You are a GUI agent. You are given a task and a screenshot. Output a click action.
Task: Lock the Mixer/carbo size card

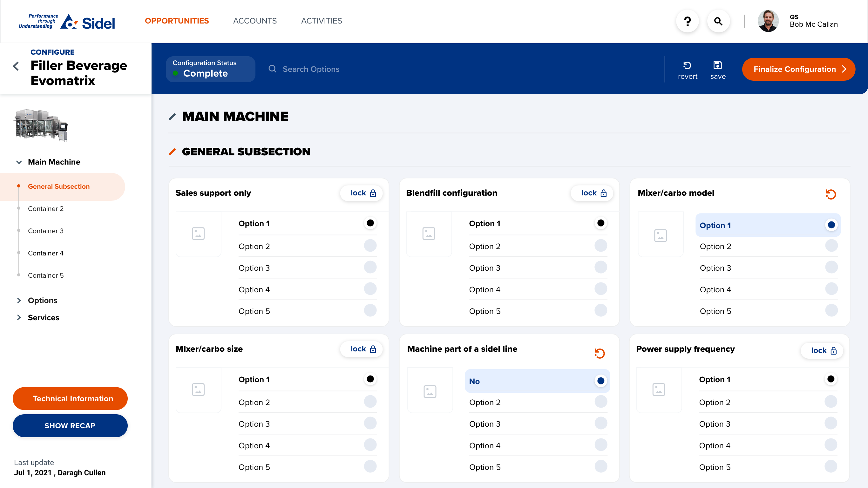click(x=362, y=349)
